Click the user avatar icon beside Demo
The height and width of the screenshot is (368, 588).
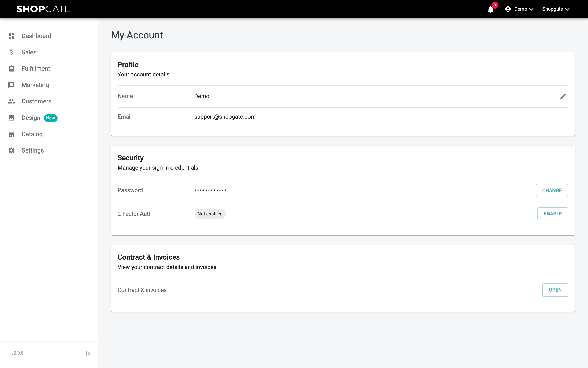point(508,9)
